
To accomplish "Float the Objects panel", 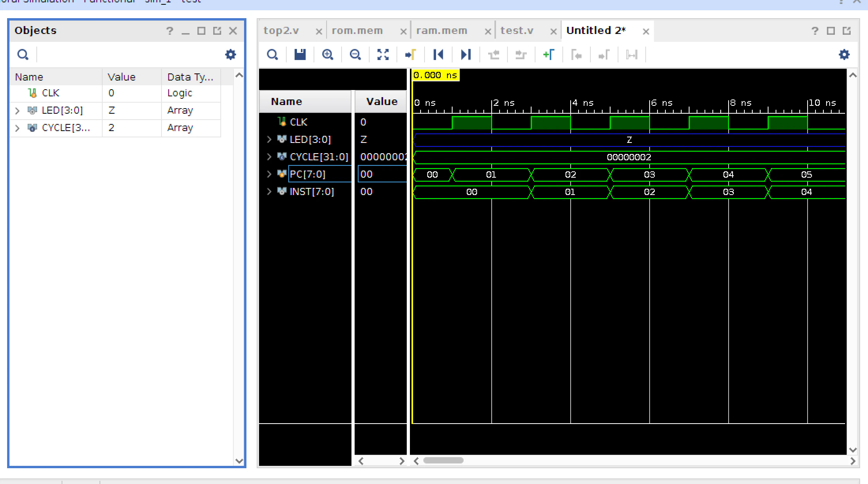I will coord(217,31).
